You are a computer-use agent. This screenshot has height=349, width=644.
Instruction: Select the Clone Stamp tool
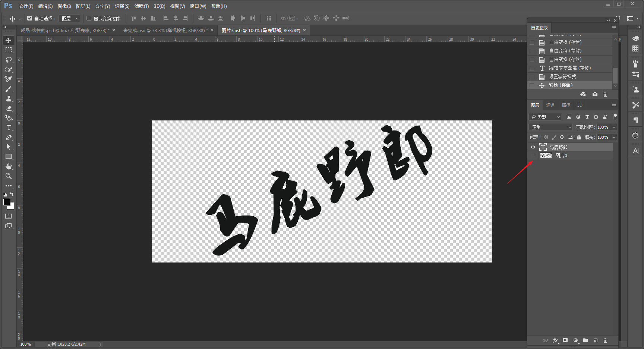click(x=9, y=98)
